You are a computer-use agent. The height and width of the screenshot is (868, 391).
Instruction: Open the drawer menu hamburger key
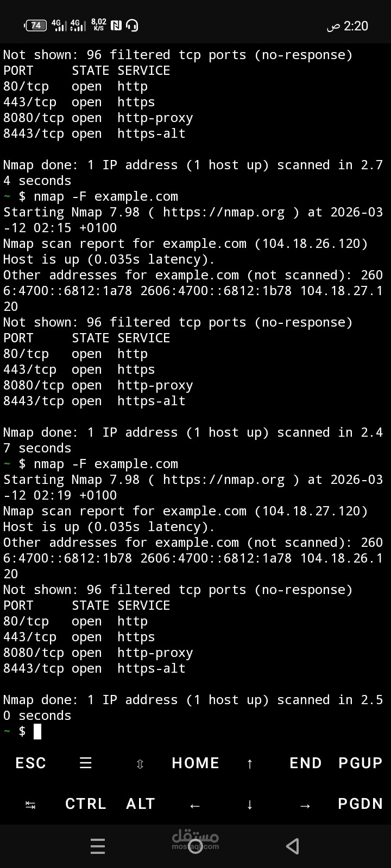(x=86, y=763)
